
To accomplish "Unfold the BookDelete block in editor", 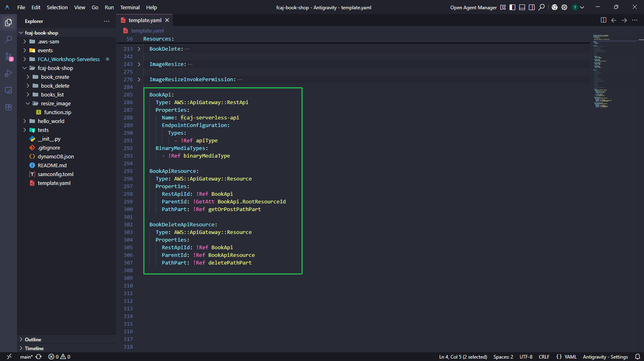I will tap(139, 49).
